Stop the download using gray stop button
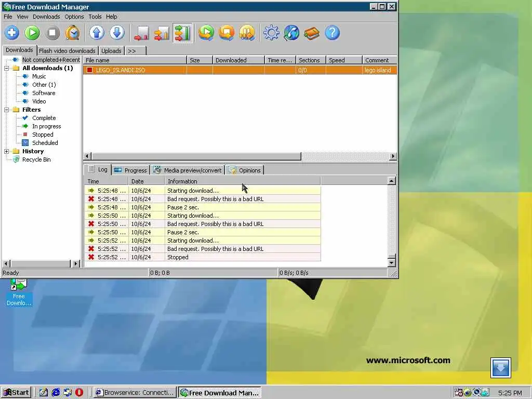Screen dimensions: 532x399 (52, 33)
